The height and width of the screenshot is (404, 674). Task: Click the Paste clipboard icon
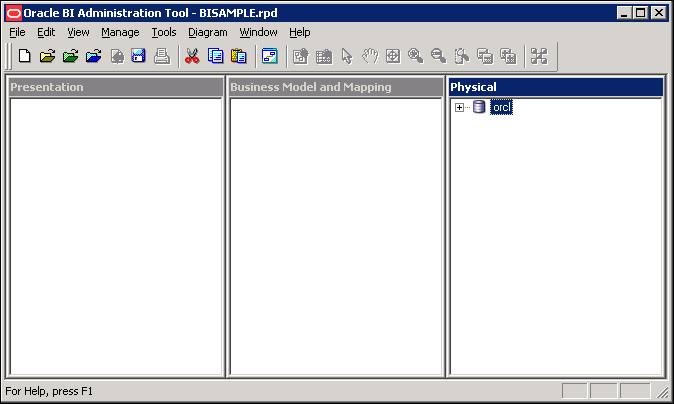pyautogui.click(x=239, y=56)
